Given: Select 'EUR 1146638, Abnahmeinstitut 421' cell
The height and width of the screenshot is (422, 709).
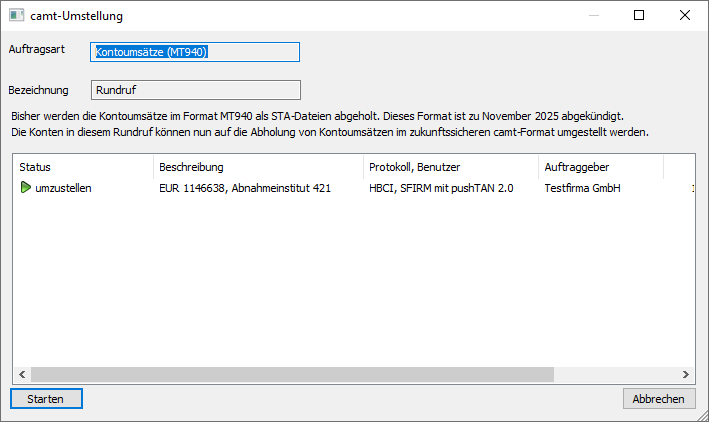Looking at the screenshot, I should (245, 188).
